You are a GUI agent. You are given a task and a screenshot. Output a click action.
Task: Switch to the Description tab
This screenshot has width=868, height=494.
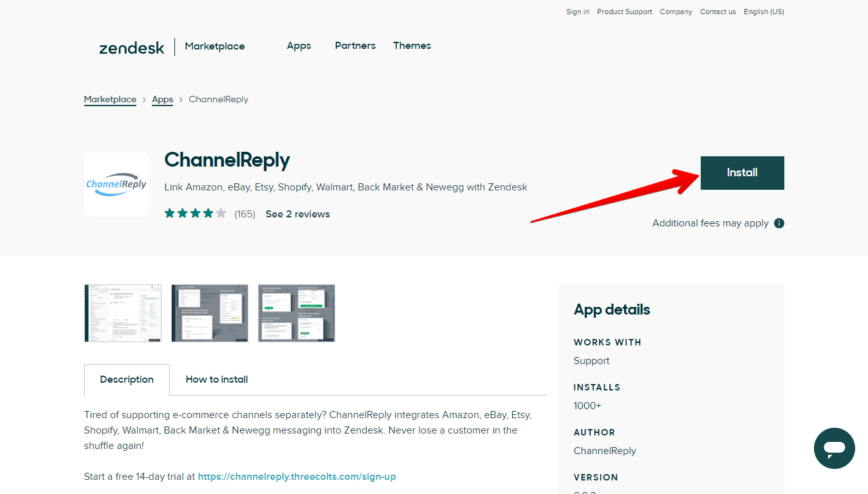[x=127, y=380]
